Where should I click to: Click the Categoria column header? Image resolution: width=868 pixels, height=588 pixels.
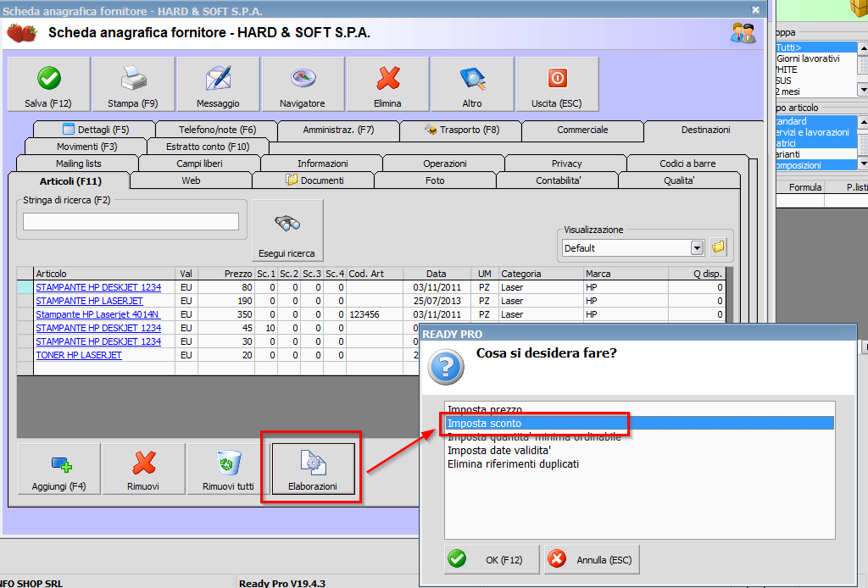(541, 274)
